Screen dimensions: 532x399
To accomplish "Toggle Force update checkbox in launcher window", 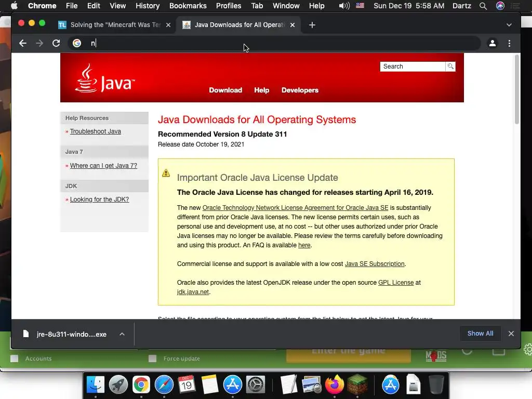I will click(x=152, y=358).
